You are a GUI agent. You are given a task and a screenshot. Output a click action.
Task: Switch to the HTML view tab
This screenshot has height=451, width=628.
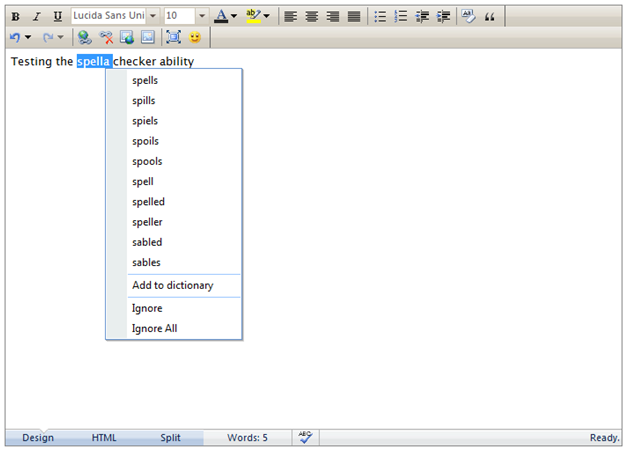[104, 438]
